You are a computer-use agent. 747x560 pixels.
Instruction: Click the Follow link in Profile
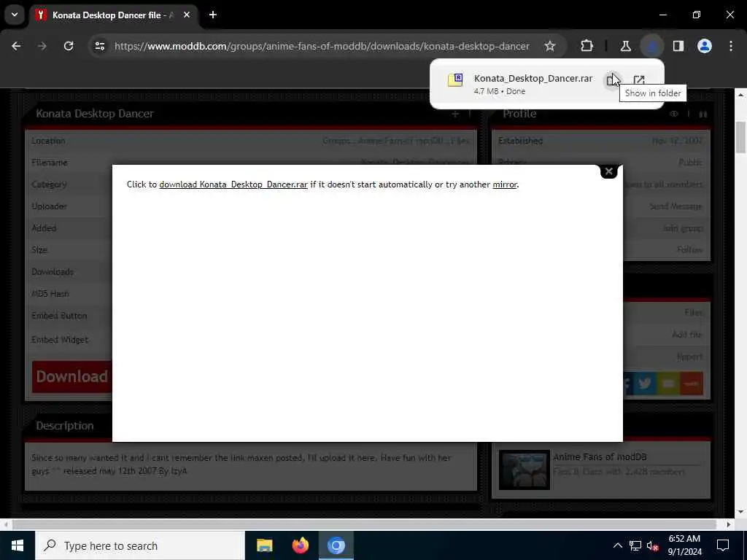(x=689, y=249)
